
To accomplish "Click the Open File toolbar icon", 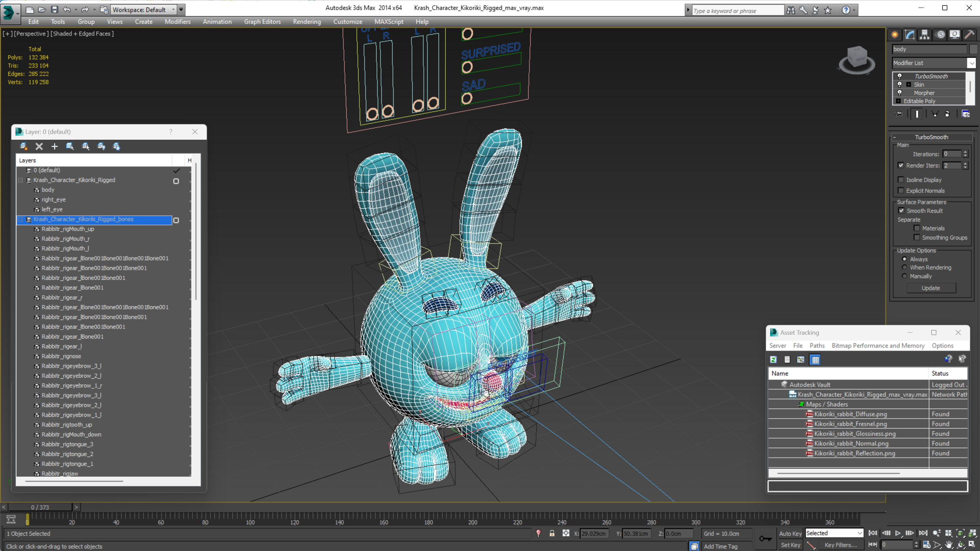I will coord(42,10).
